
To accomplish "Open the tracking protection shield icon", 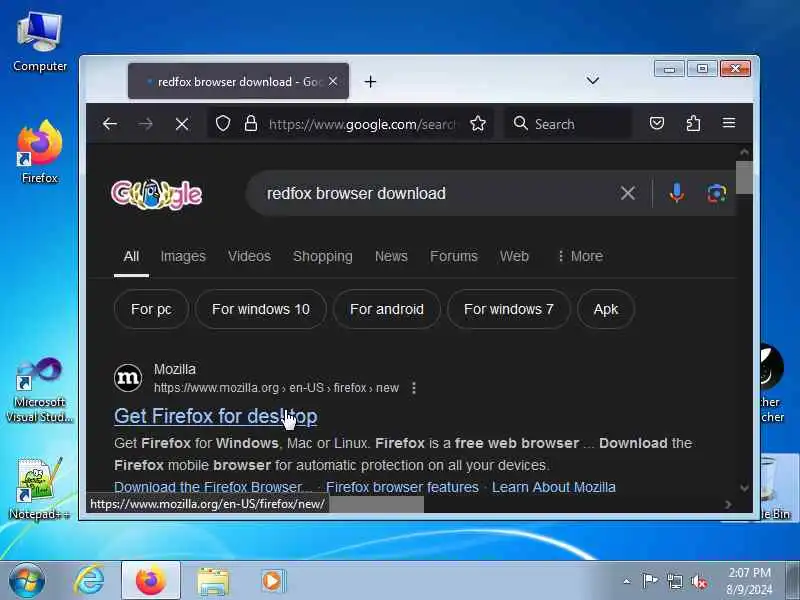I will click(x=223, y=123).
